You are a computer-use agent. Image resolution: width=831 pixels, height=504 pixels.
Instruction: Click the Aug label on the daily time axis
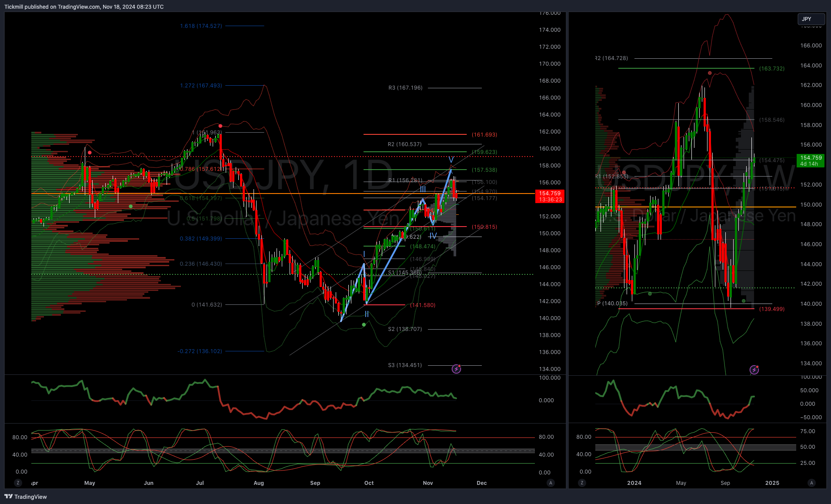pos(259,483)
